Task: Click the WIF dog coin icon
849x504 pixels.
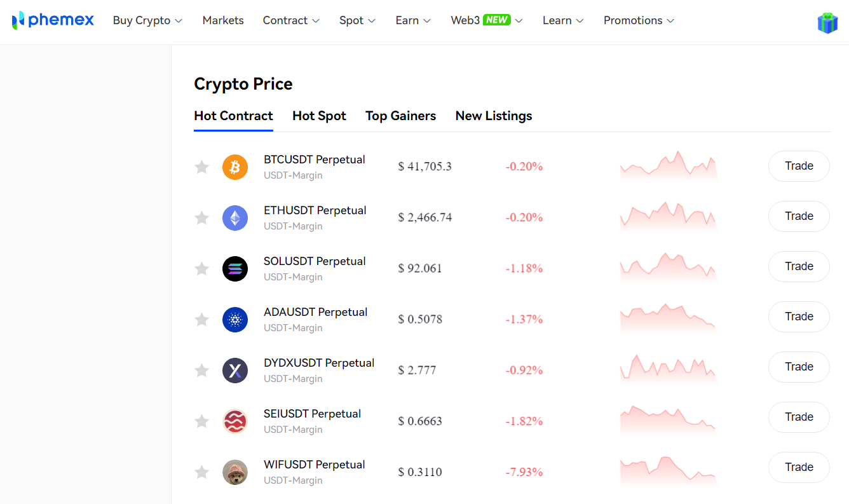Action: coord(235,472)
